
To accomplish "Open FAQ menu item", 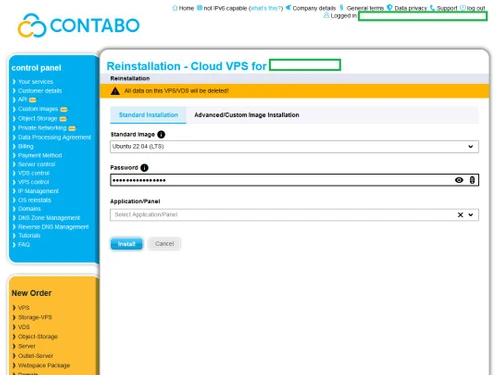I will (24, 244).
